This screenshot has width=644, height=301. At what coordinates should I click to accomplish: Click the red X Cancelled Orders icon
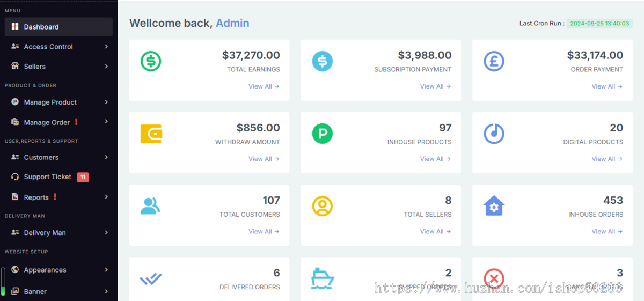click(494, 279)
